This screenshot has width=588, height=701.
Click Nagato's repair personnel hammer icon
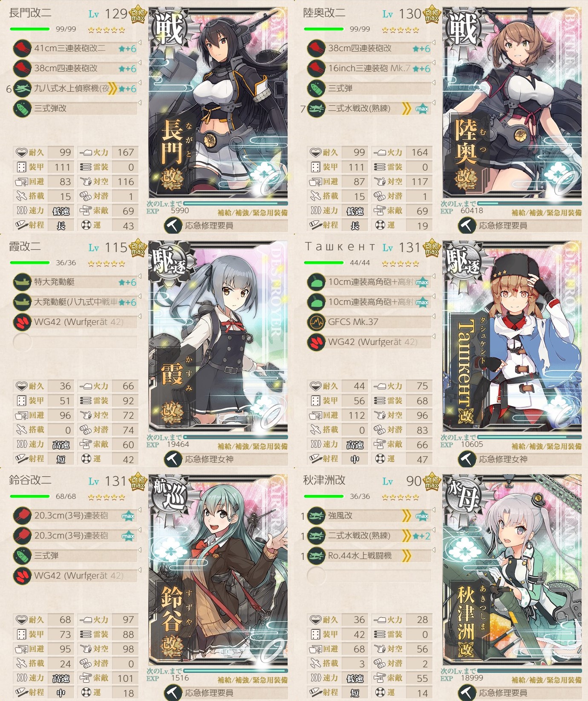pos(173,226)
